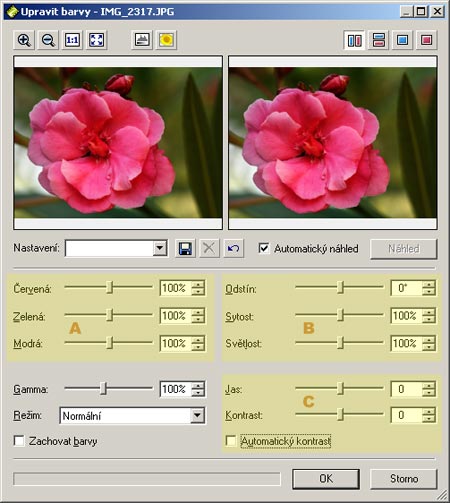Viewport: 450px width, 503px height.
Task: Confirm with the OK button
Action: coord(326,479)
